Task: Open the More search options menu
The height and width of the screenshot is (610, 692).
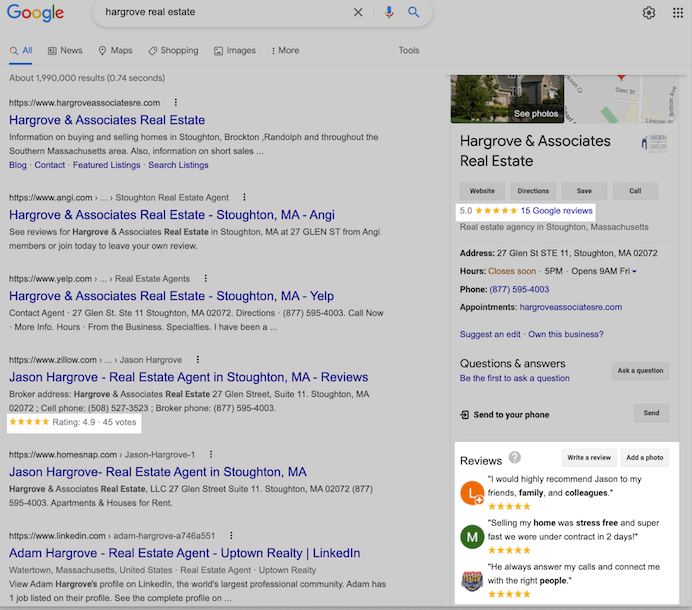Action: pos(285,50)
